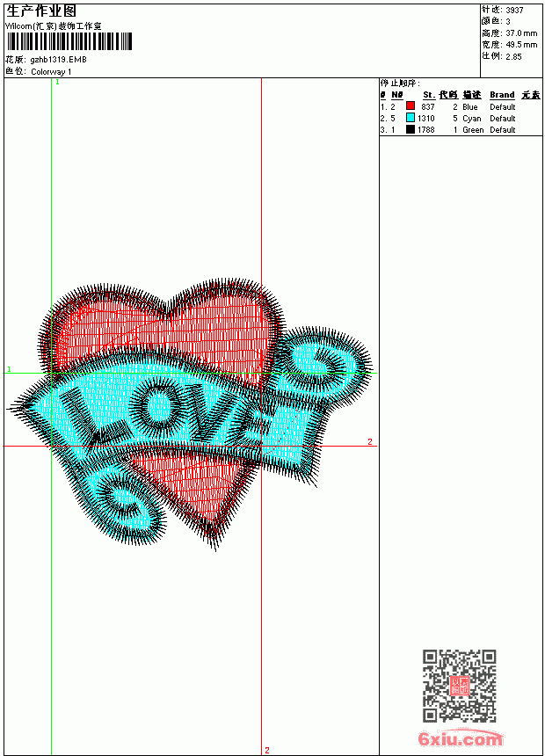
Task: Click the red guide marker 2 at right
Action: [370, 441]
